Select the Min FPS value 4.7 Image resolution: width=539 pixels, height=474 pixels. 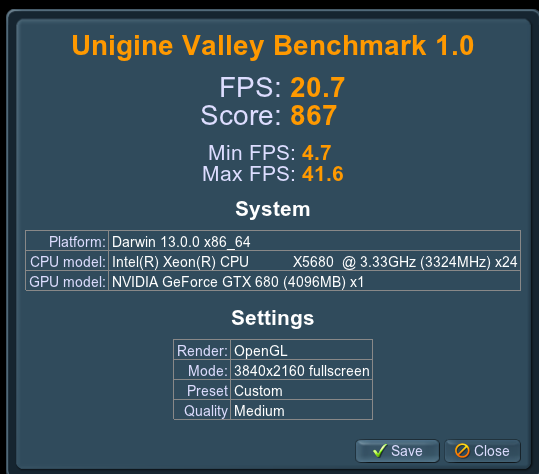tap(317, 153)
